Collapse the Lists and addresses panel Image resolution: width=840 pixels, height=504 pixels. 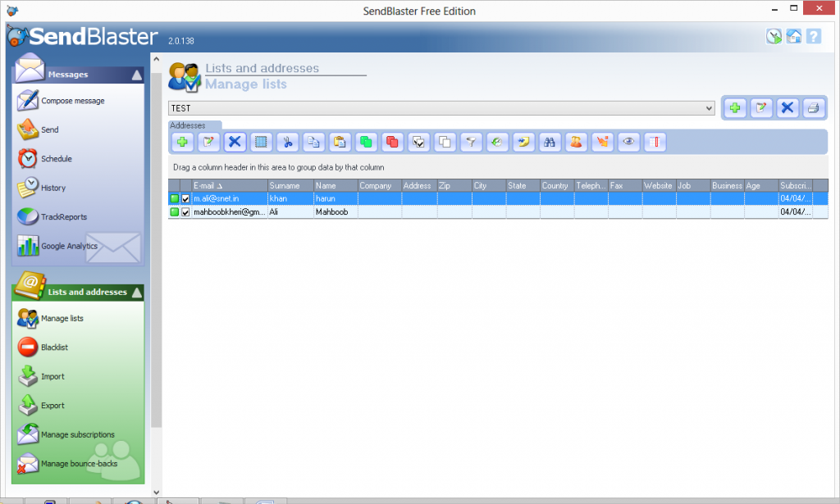(x=136, y=293)
